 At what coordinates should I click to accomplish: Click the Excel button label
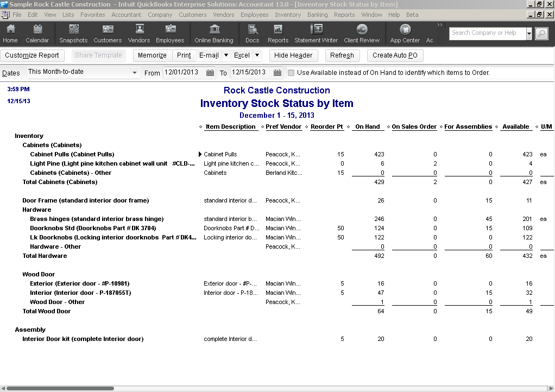tap(242, 55)
